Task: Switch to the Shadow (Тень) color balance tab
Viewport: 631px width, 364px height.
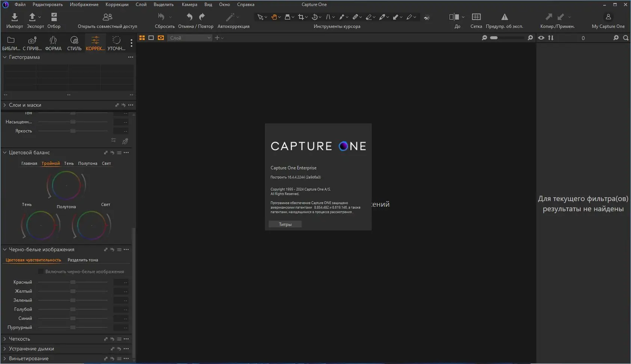Action: [x=69, y=163]
